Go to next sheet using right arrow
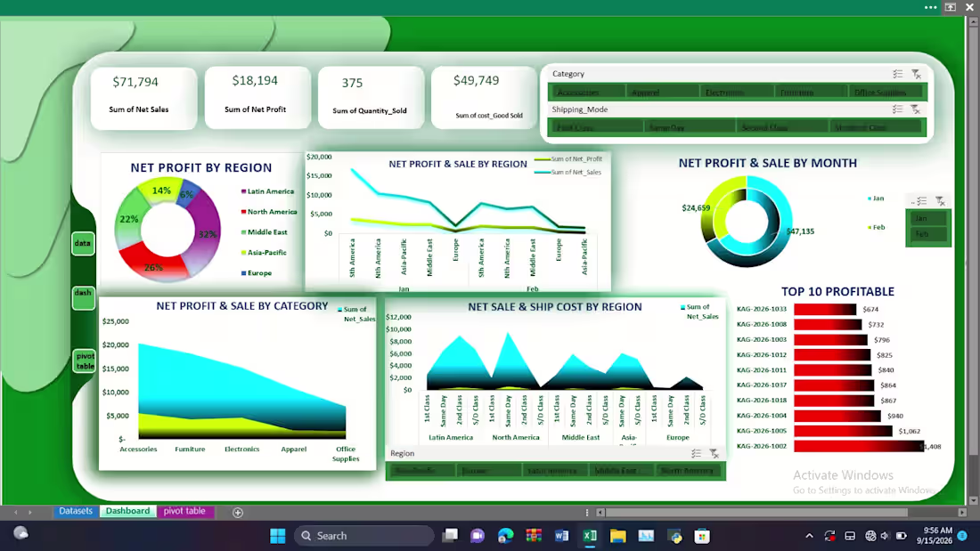The width and height of the screenshot is (980, 551). click(30, 512)
